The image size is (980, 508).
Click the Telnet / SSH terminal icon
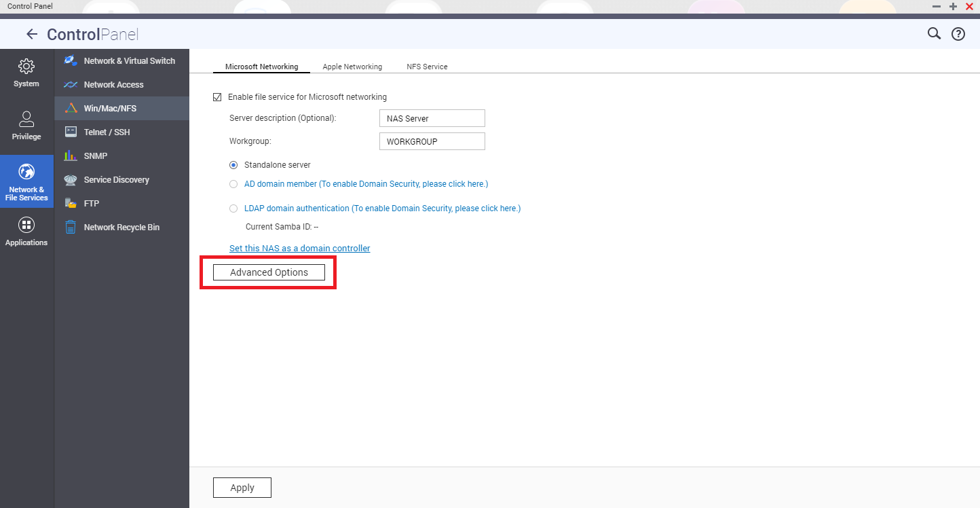[x=70, y=132]
